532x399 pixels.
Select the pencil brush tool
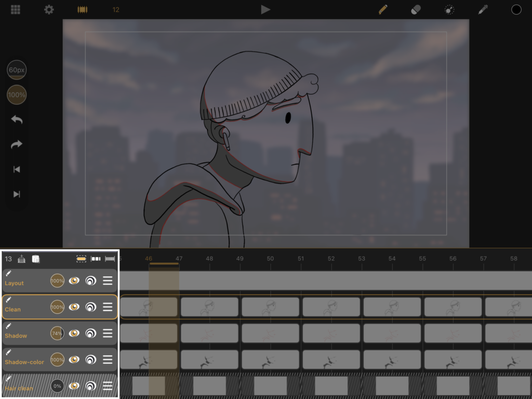pos(383,9)
